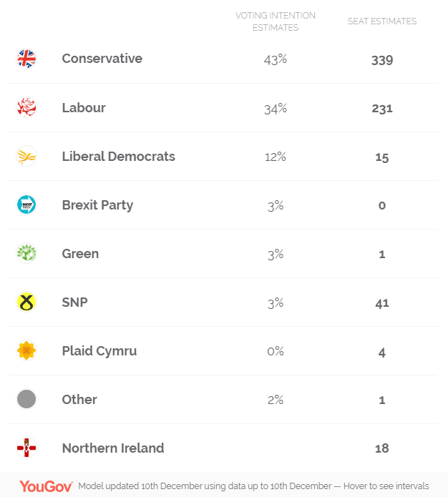Image resolution: width=448 pixels, height=497 pixels.
Task: Click the YouGov logo in the footer
Action: pos(46,486)
